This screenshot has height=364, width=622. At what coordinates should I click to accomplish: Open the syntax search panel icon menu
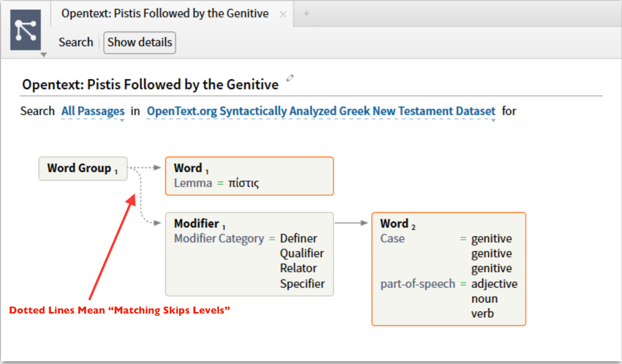pos(25,30)
